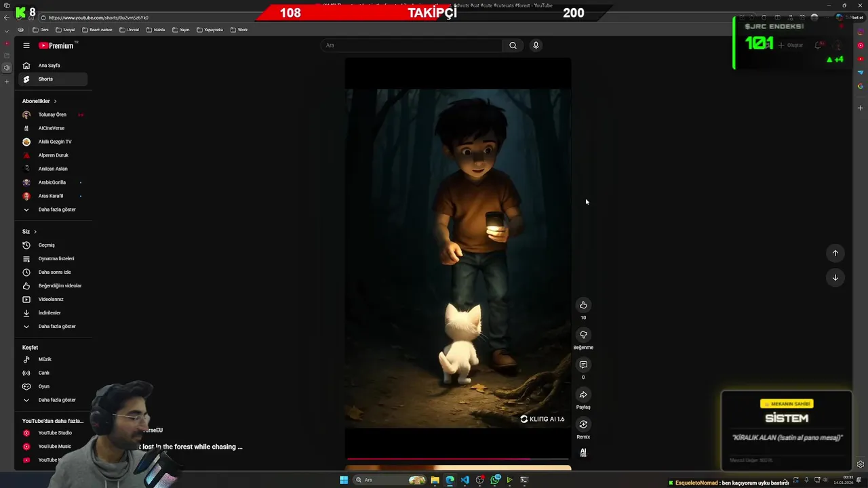
Task: Open YouTube notifications bell
Action: click(x=818, y=45)
